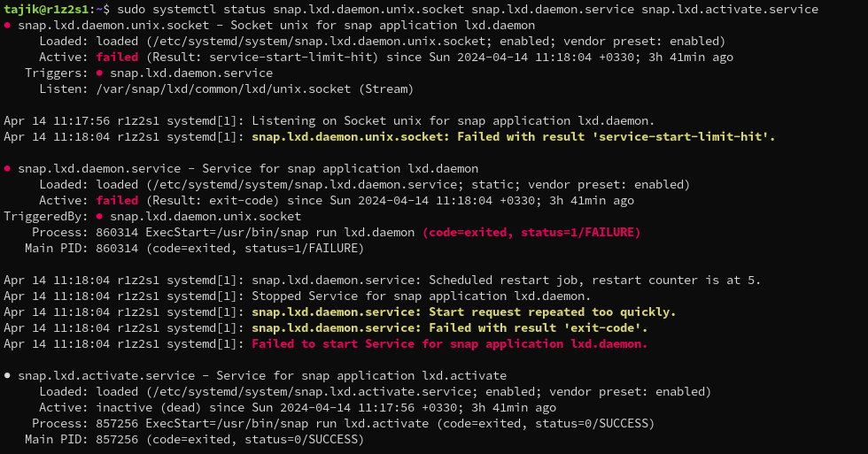868x454 pixels.
Task: Click the red "(code=exited, status=1/FAILURE)" text
Action: point(531,233)
